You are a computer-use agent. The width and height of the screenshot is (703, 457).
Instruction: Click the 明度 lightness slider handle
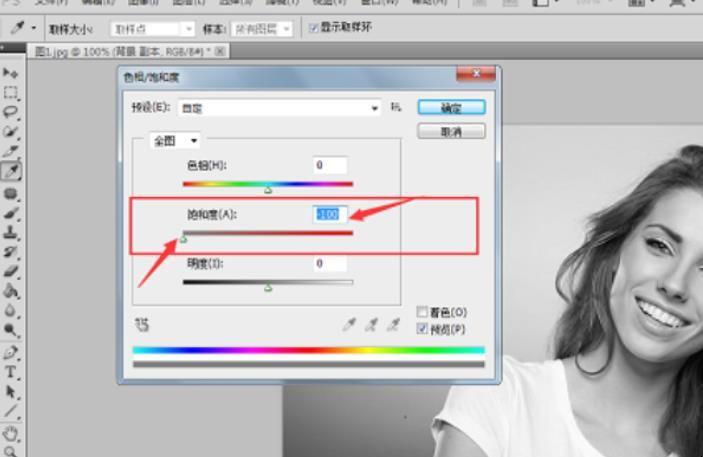267,288
